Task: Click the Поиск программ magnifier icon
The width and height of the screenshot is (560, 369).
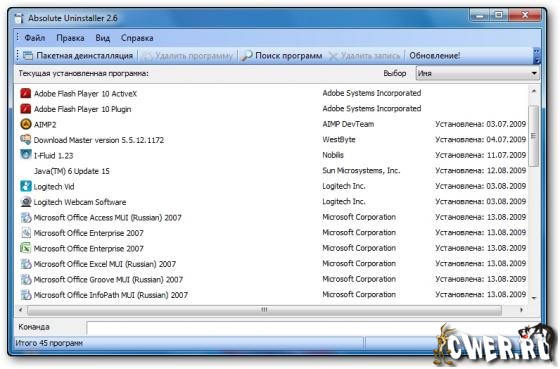Action: [246, 56]
